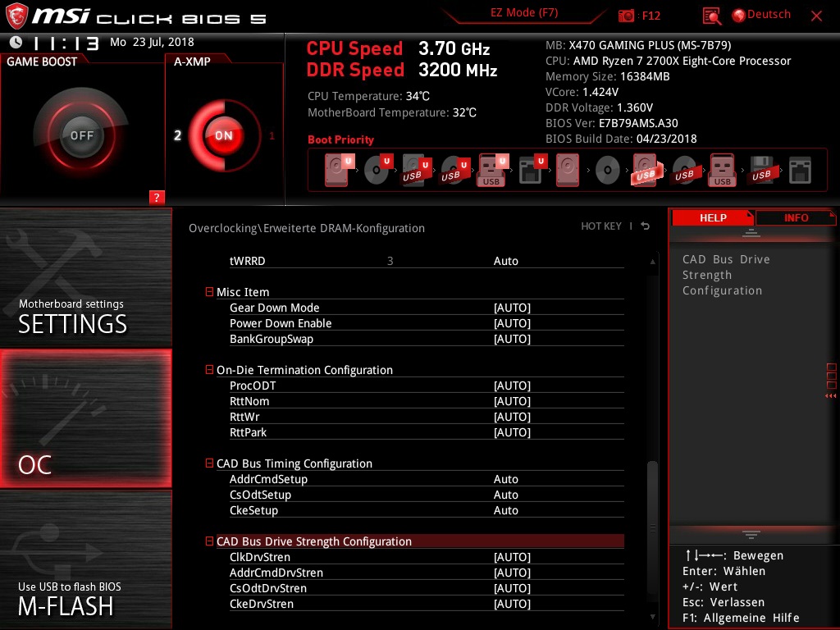Select the UEFI CD/DVD boot device icon
The height and width of the screenshot is (630, 840).
pos(377,170)
